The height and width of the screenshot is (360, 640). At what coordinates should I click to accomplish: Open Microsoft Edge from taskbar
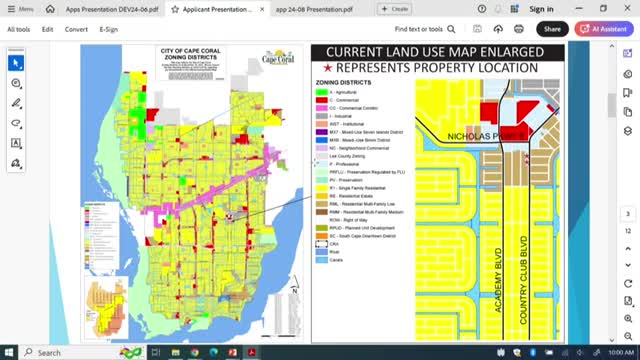[213, 352]
